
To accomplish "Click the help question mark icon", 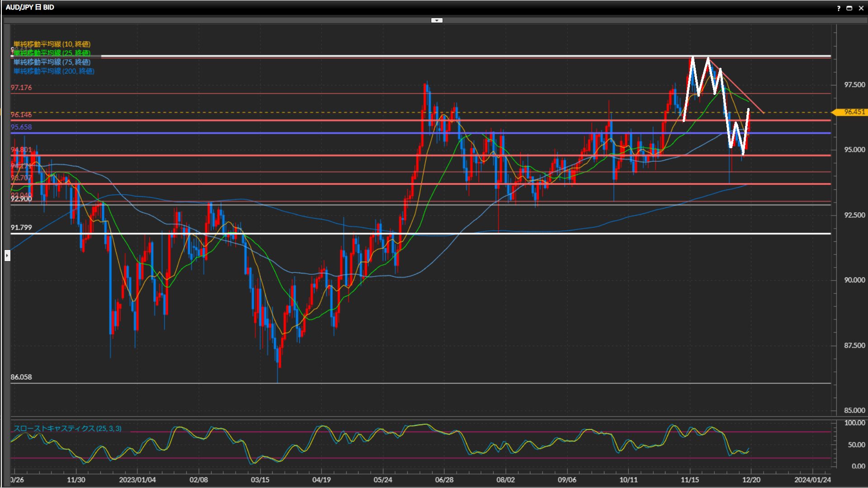I will click(x=839, y=8).
